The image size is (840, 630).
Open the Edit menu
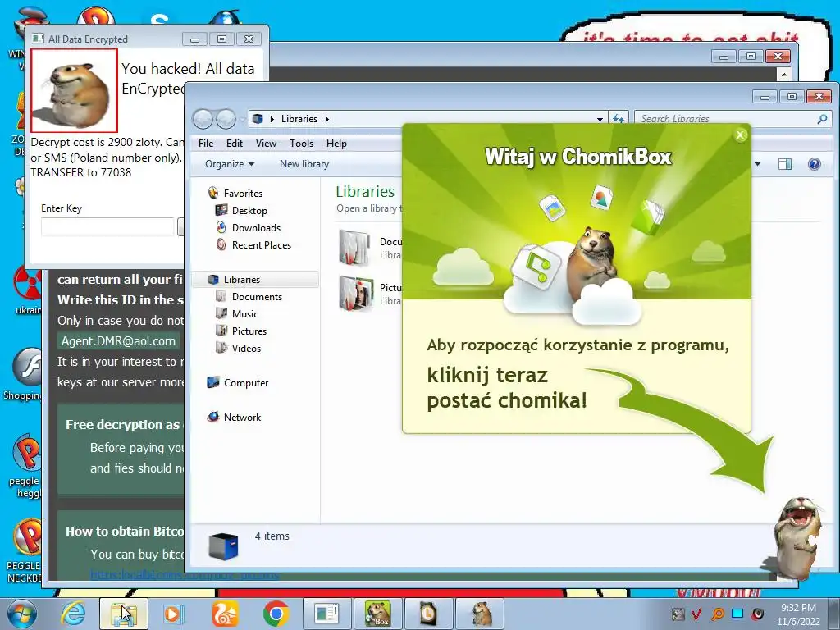[234, 144]
